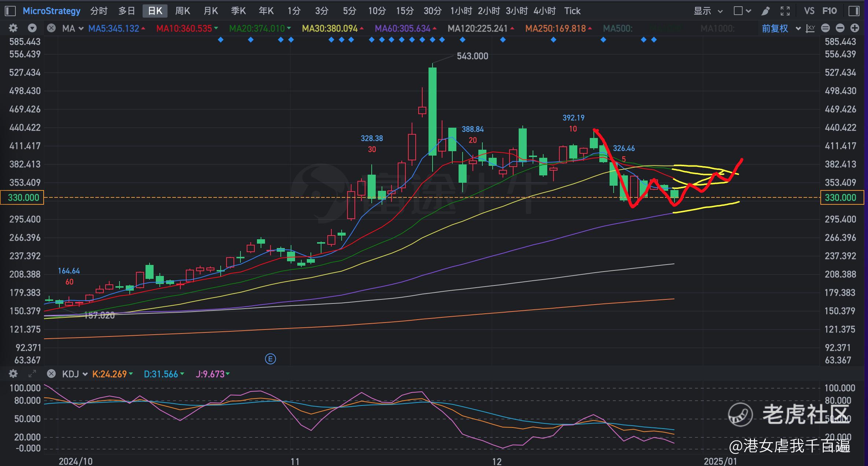
Task: Open VS stock comparison
Action: [x=809, y=11]
